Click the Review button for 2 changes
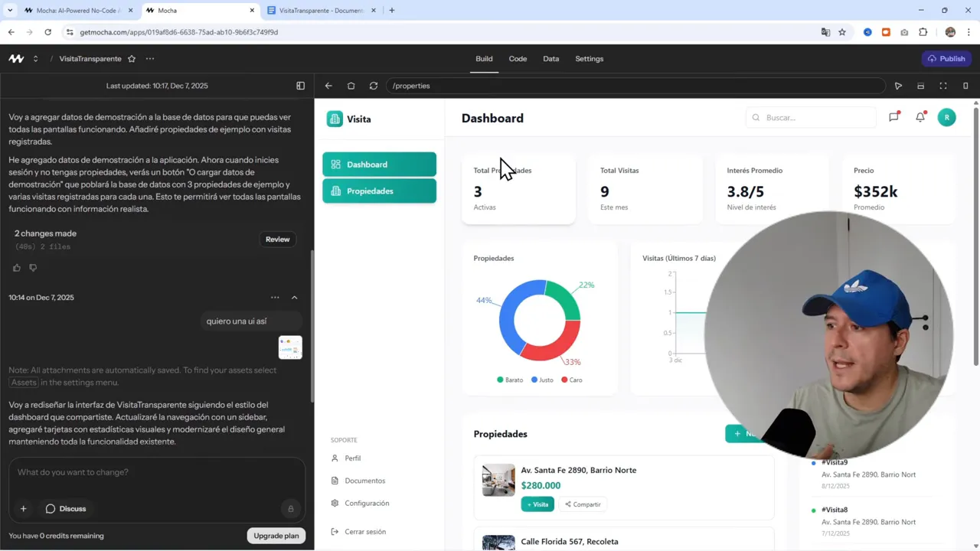The image size is (980, 551). [277, 239]
